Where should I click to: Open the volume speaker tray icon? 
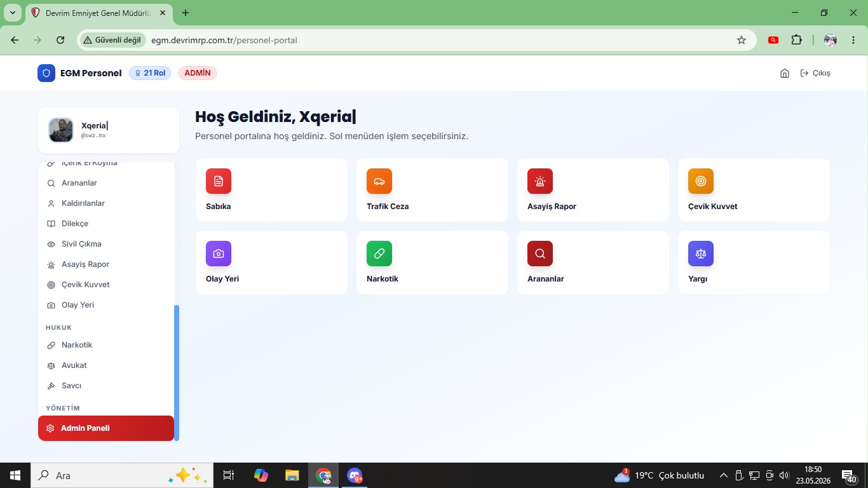[x=784, y=475]
